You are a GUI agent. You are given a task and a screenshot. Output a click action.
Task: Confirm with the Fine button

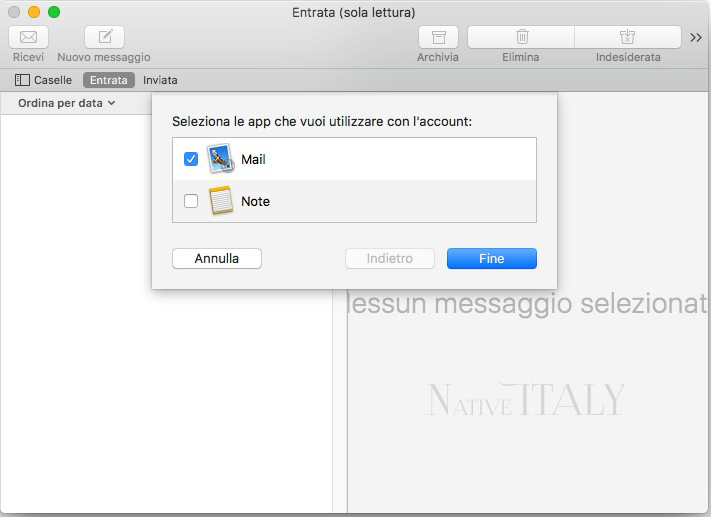coord(492,258)
